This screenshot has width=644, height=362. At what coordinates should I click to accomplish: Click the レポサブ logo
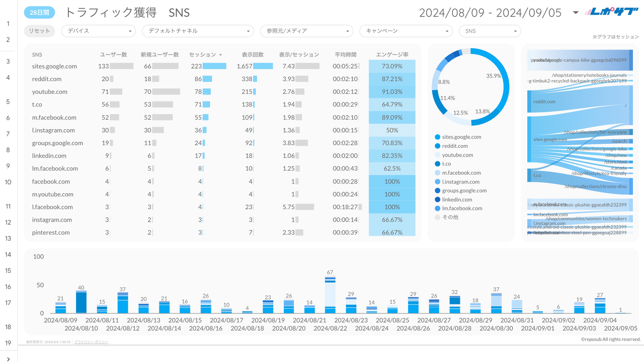point(611,12)
